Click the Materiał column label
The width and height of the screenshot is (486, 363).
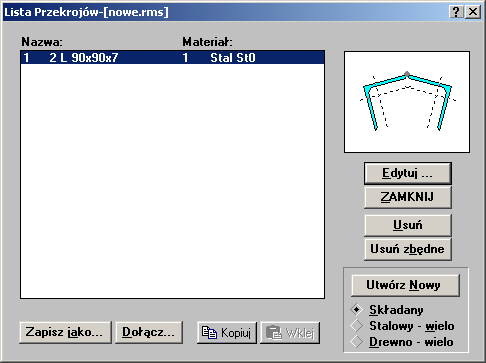click(x=207, y=42)
